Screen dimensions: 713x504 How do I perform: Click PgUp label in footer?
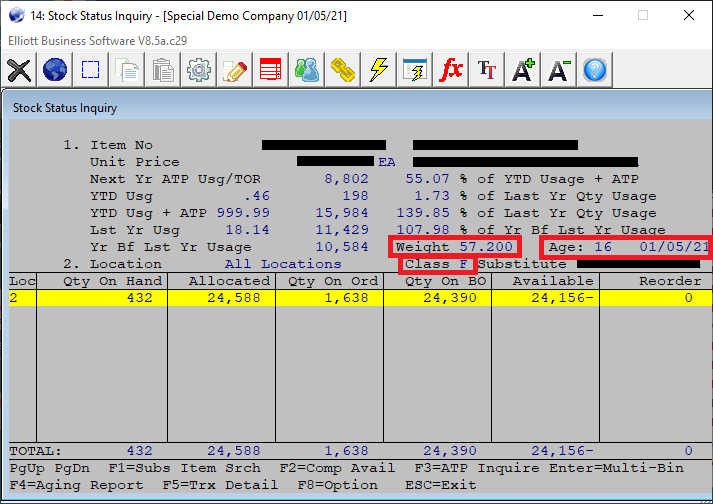pos(27,468)
